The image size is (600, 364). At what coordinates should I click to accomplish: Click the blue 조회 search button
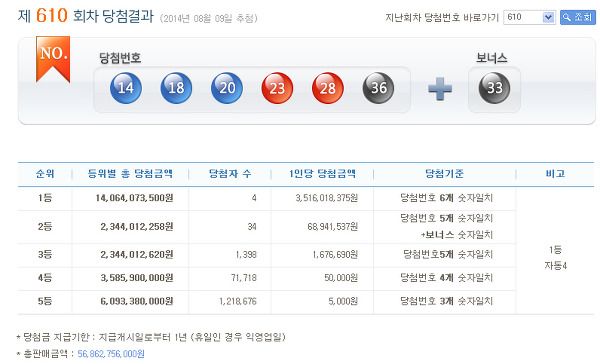[578, 17]
